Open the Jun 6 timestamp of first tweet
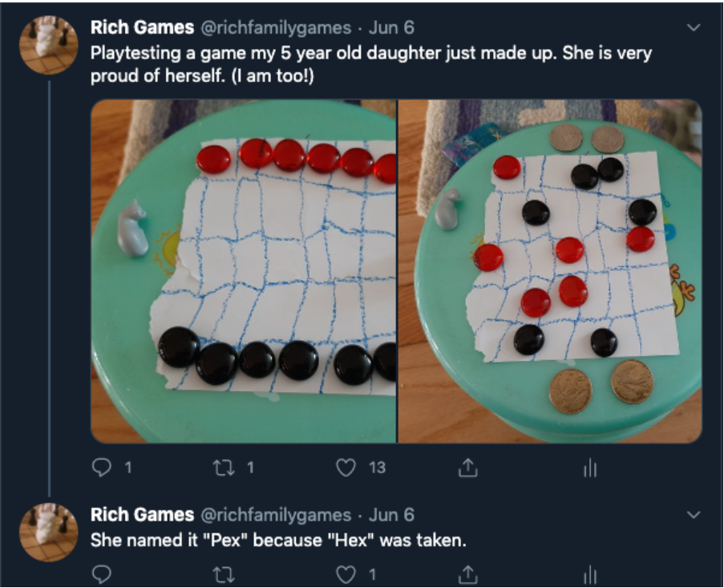724x588 pixels. click(391, 28)
